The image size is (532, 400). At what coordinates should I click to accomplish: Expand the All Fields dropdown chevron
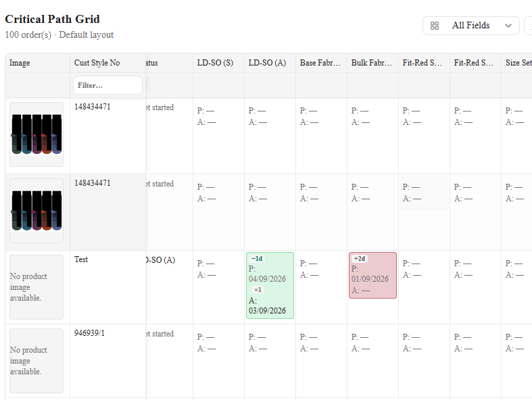508,26
